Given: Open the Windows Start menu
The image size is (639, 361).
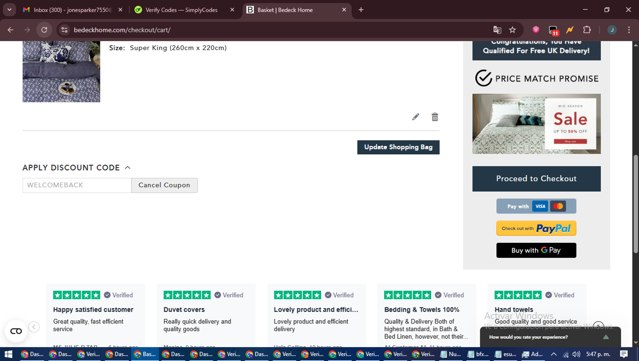Looking at the screenshot, I should (x=8, y=354).
